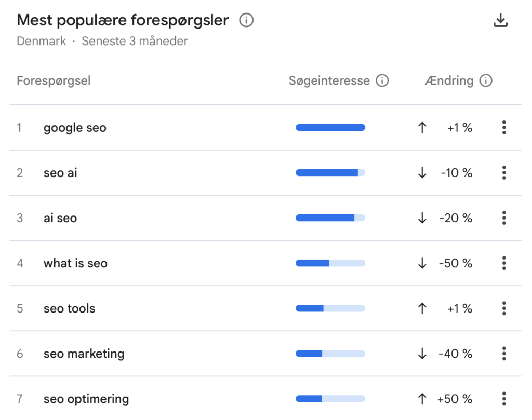Image resolution: width=532 pixels, height=420 pixels.
Task: Select the google seo query
Action: coord(75,128)
